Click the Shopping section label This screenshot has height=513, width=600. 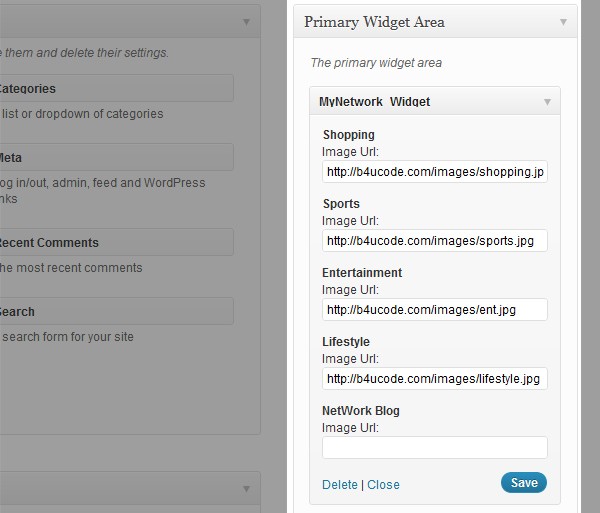(349, 135)
